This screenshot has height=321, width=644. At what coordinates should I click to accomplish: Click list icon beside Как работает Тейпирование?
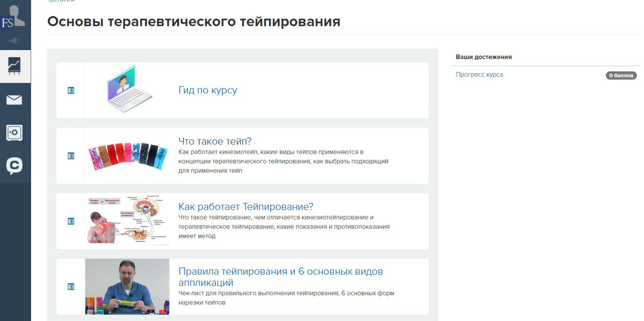point(71,221)
